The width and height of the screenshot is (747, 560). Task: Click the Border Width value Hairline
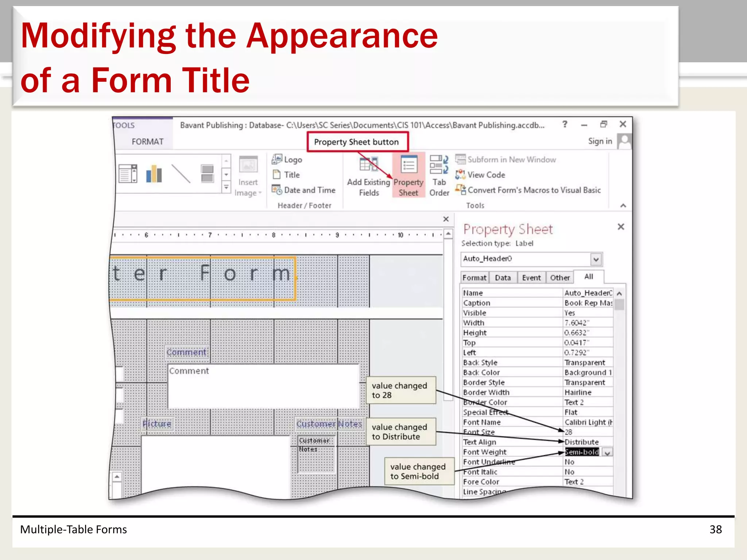click(x=588, y=392)
